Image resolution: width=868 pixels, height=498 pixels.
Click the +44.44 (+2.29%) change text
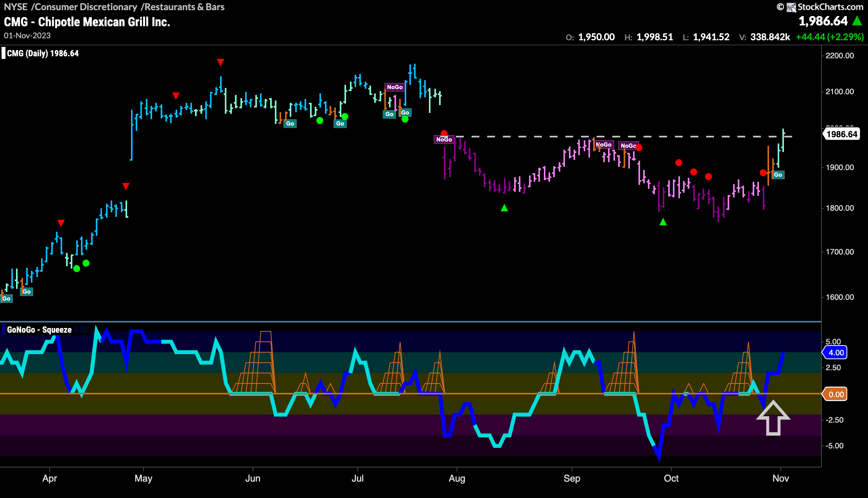coord(830,37)
